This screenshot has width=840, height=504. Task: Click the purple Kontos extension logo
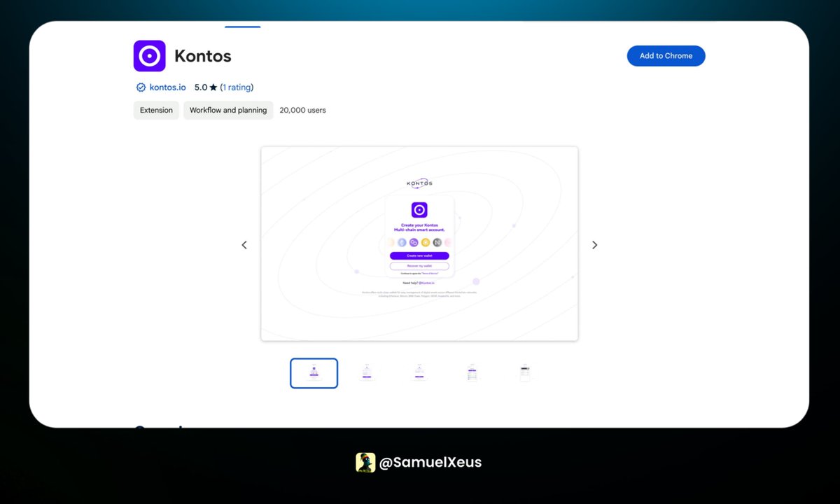click(x=149, y=56)
